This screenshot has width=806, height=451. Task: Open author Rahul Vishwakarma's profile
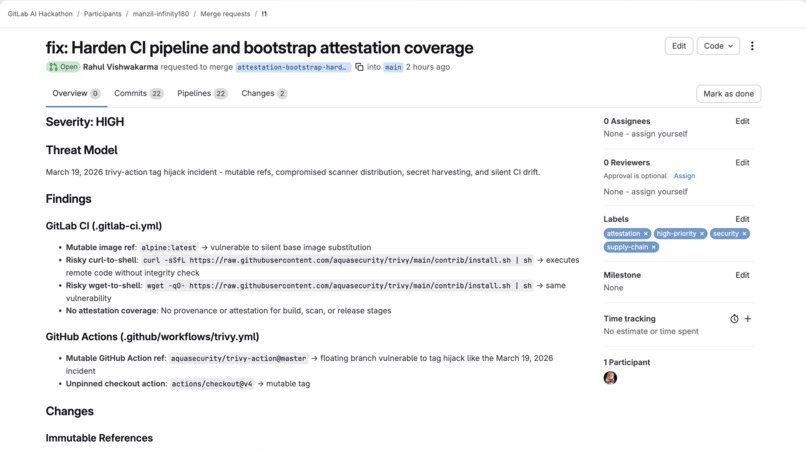[x=120, y=67]
